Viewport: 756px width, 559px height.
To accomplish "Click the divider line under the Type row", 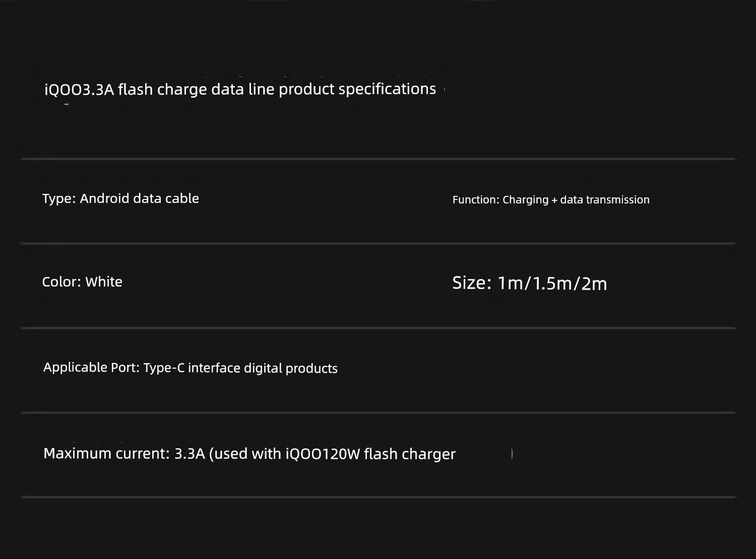I will point(378,243).
